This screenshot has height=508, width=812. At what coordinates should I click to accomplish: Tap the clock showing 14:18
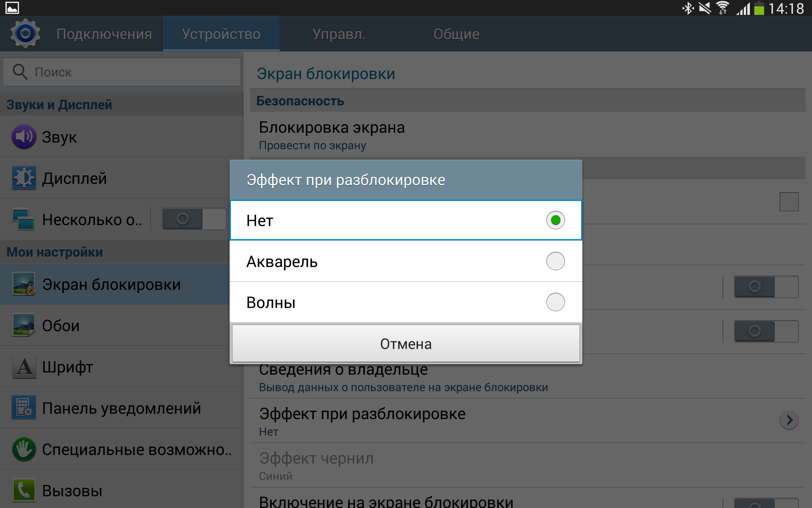[x=786, y=8]
